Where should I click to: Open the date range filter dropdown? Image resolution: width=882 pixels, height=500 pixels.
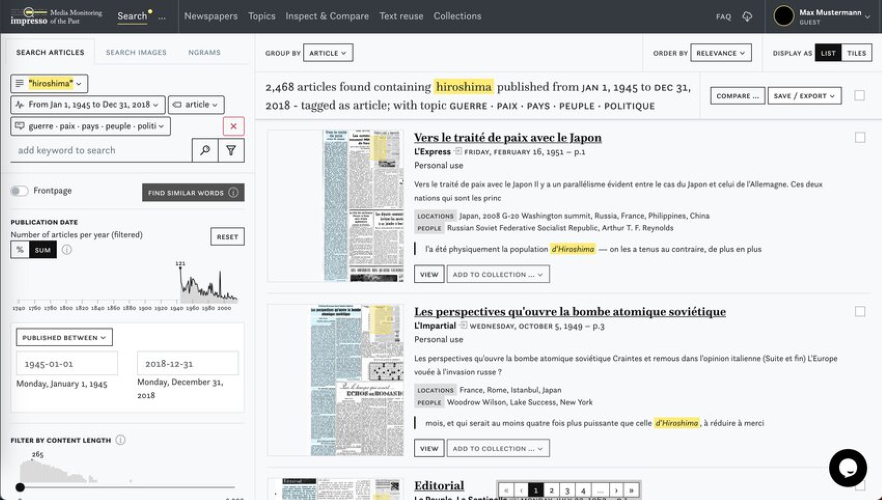click(88, 105)
